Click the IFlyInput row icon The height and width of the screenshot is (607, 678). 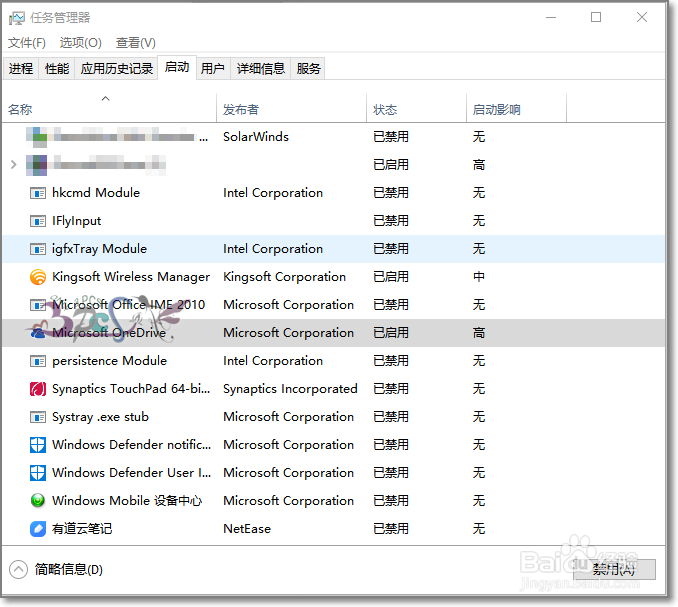[38, 221]
